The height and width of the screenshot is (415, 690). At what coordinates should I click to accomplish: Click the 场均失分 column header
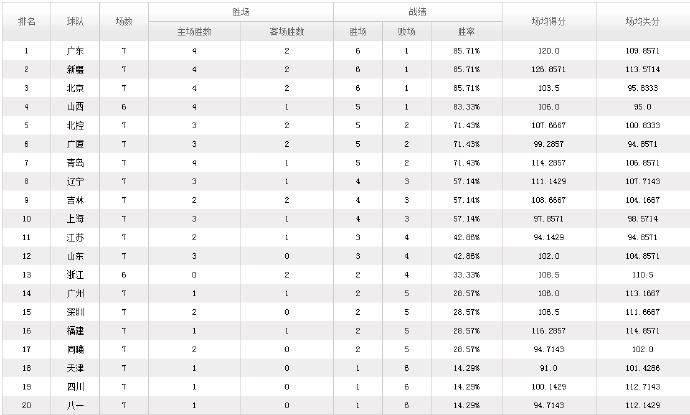pos(643,22)
